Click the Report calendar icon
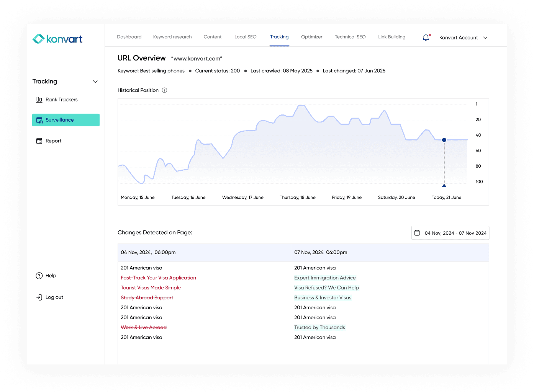Viewport: 534px width, 392px height. [x=39, y=141]
